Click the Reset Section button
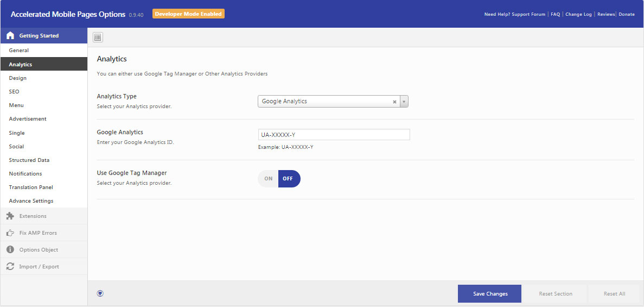The image size is (644, 307). 555,294
